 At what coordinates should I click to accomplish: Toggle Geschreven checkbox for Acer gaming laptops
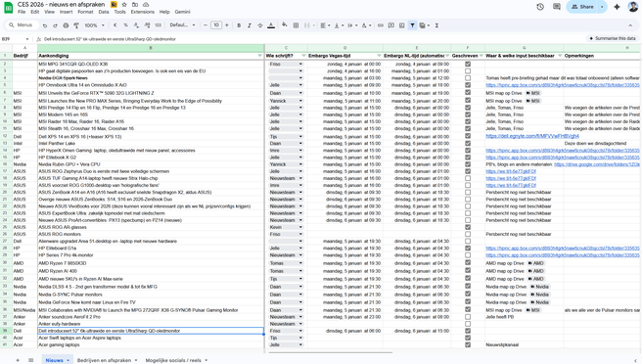468,344
